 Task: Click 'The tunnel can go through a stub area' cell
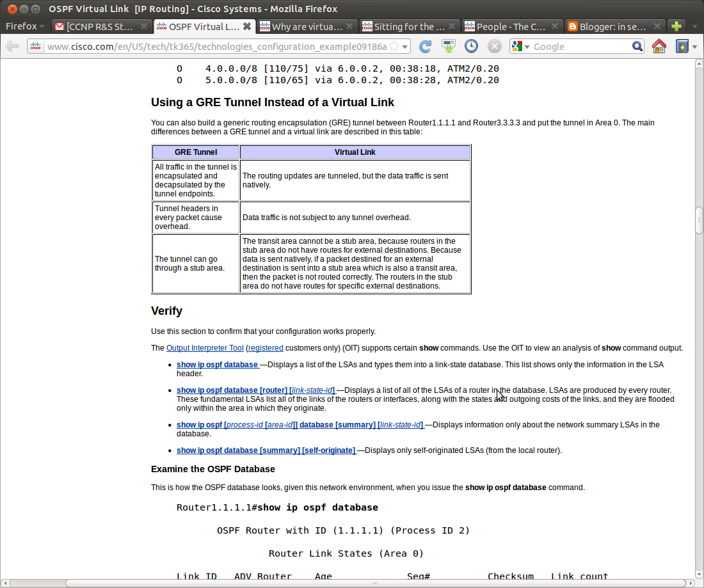(196, 264)
